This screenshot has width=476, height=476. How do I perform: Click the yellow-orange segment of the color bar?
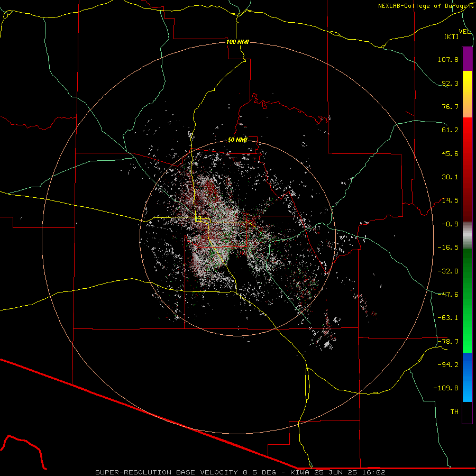[467, 94]
